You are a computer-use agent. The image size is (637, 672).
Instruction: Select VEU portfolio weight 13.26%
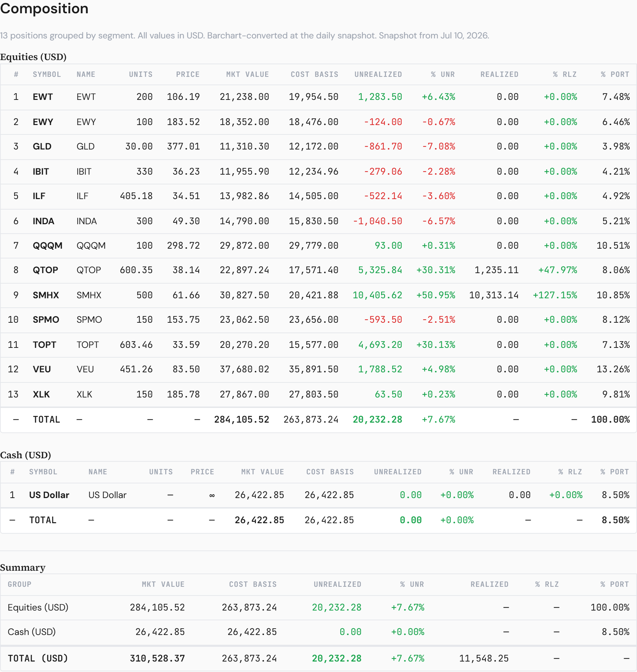[613, 369]
